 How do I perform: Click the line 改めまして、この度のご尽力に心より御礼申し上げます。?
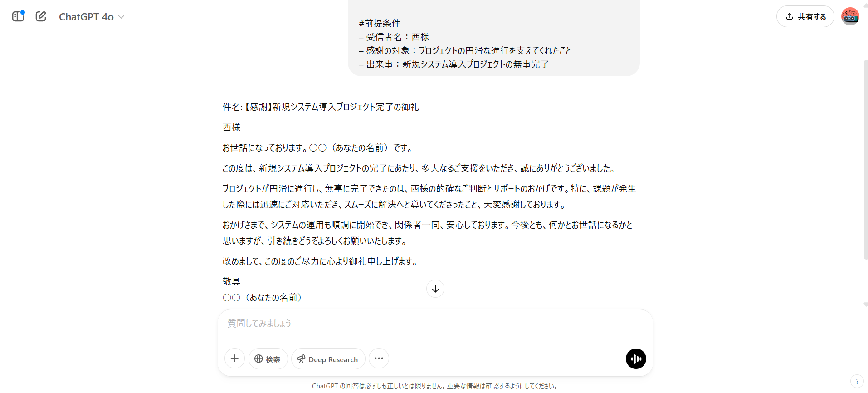[x=321, y=261]
